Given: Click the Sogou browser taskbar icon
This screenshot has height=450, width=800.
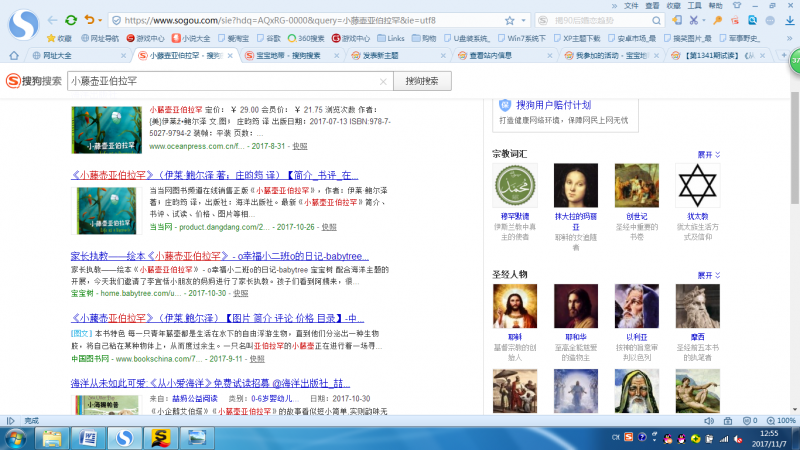Looking at the screenshot, I should click(124, 438).
